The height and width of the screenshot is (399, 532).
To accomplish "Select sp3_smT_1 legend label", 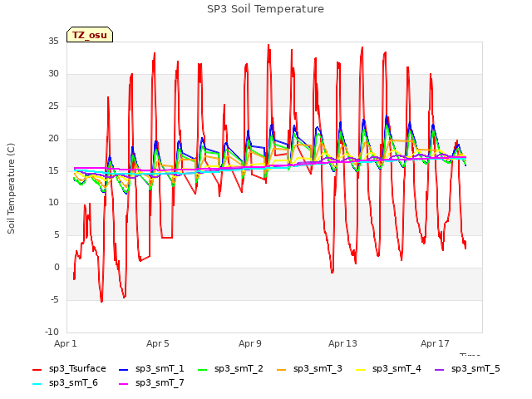I will tap(160, 369).
